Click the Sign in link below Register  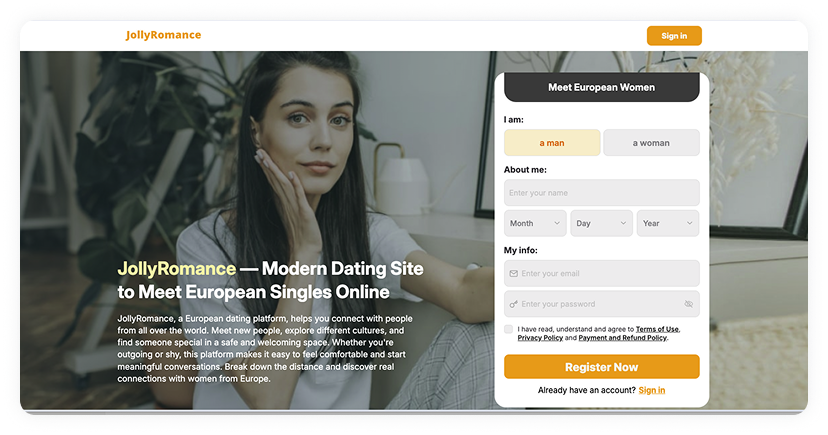pyautogui.click(x=652, y=390)
